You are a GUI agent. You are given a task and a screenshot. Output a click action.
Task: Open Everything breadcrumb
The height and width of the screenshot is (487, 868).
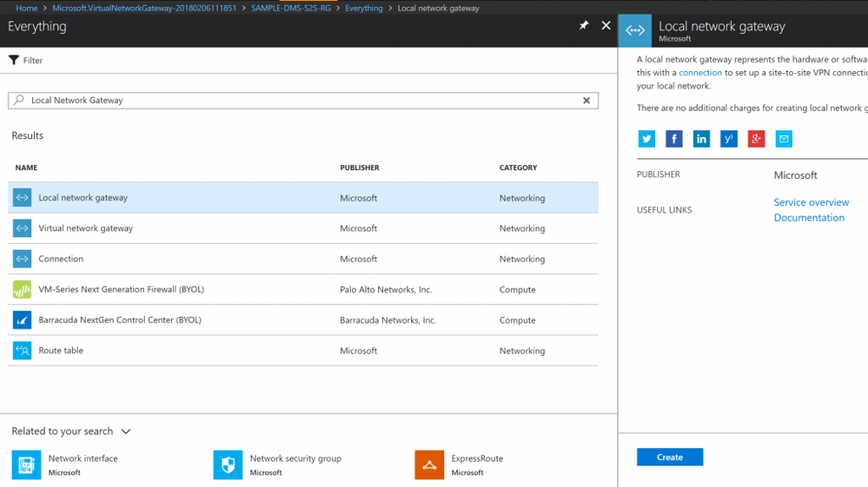tap(364, 9)
